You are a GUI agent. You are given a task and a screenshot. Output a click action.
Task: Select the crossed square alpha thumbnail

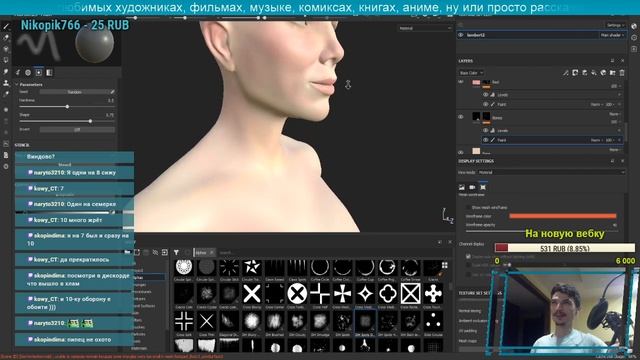coord(410,293)
